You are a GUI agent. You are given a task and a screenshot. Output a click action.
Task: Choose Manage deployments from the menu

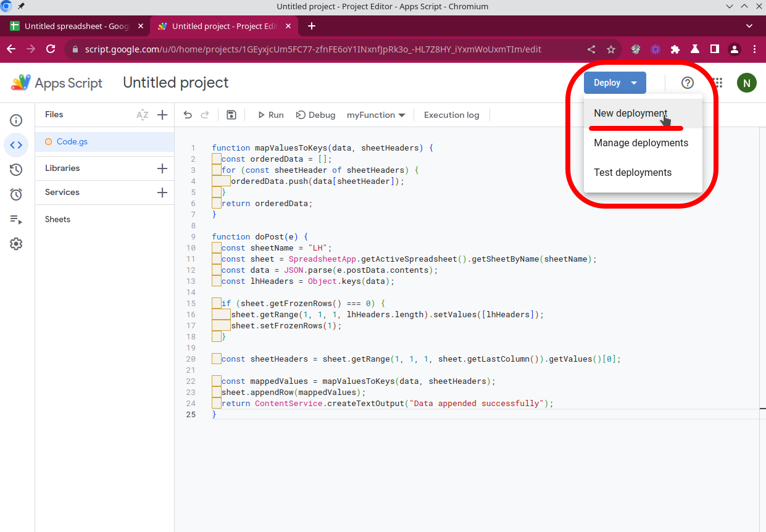(x=643, y=143)
